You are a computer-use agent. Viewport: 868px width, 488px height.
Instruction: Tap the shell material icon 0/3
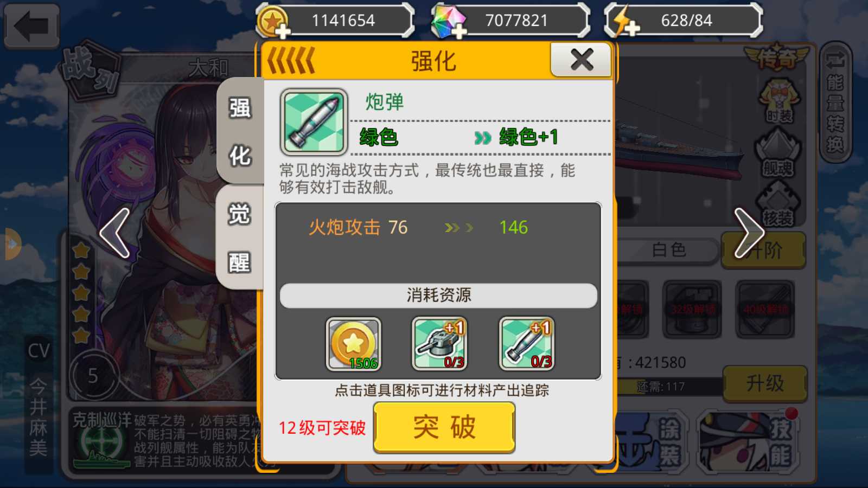pos(527,344)
